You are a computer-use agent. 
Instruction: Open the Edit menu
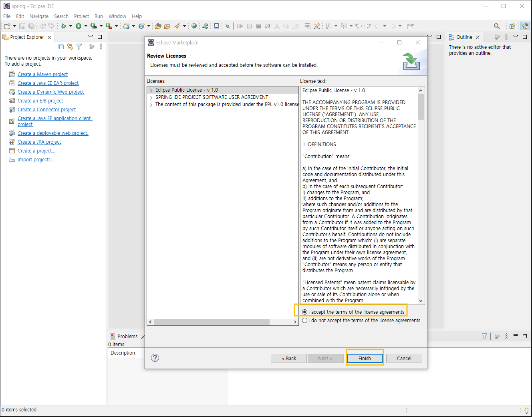[20, 16]
